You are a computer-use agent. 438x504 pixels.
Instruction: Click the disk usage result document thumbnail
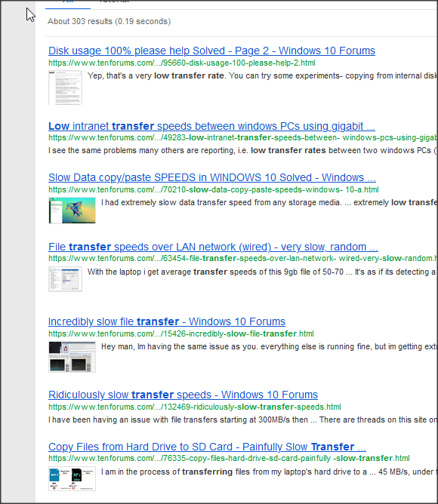[x=66, y=88]
